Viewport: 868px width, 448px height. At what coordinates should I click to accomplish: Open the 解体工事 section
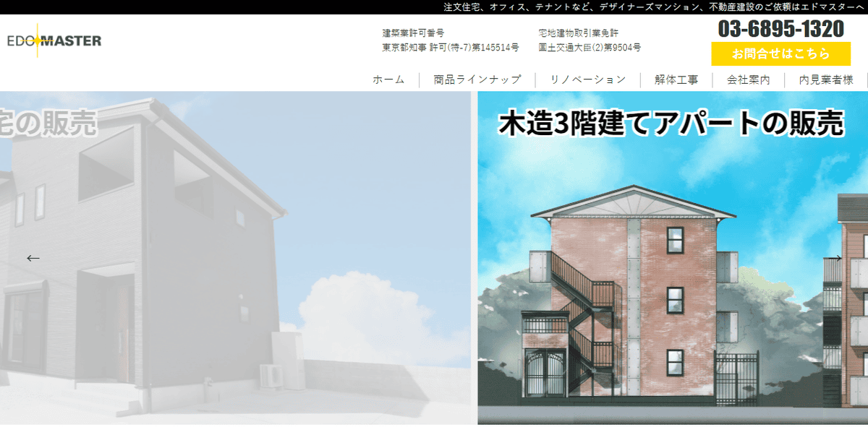click(676, 80)
